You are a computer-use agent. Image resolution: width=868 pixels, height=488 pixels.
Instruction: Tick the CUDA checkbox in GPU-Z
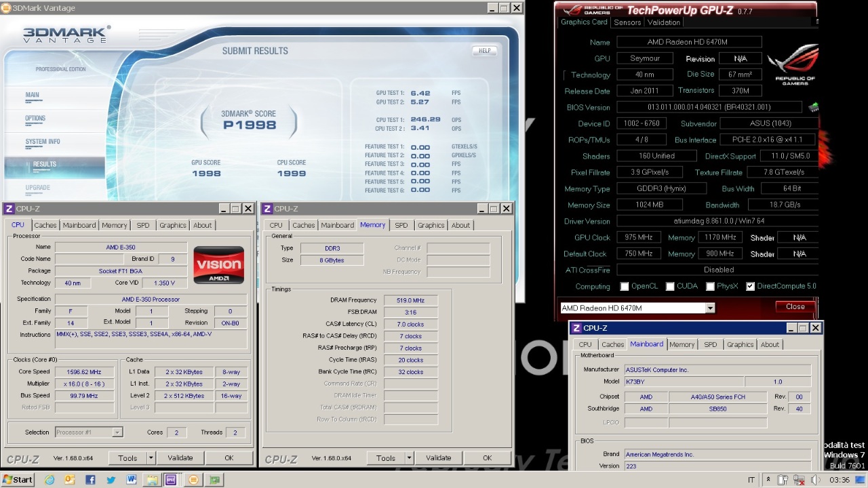pyautogui.click(x=670, y=287)
